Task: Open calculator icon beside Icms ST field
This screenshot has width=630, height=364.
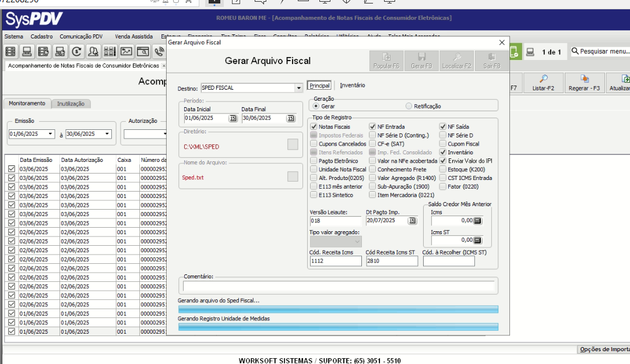Action: point(477,240)
